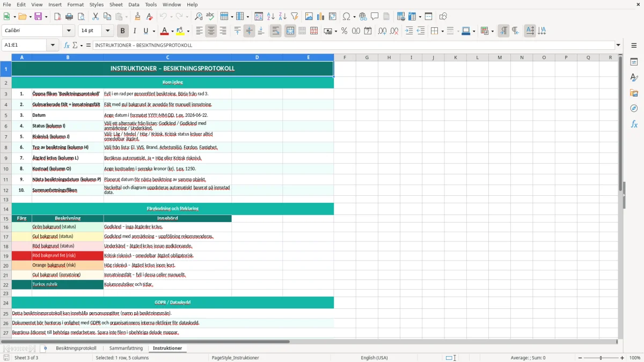The image size is (644, 362).
Task: Click the zoom slider in status bar
Action: 601,358
